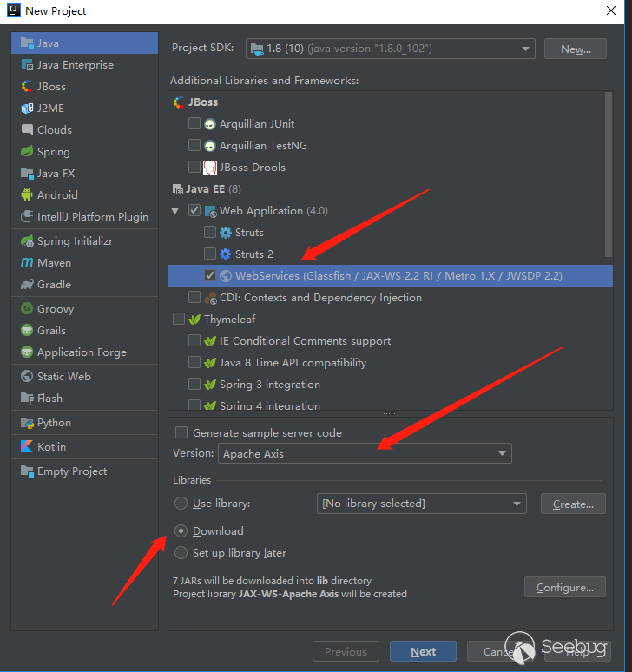Check Generate sample server code

coord(181,432)
